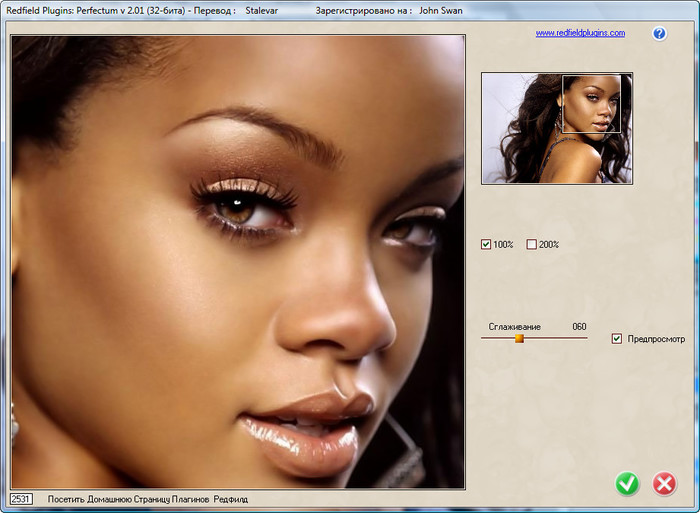700x513 pixels.
Task: Enable the 100% zoom checkbox
Action: click(486, 244)
